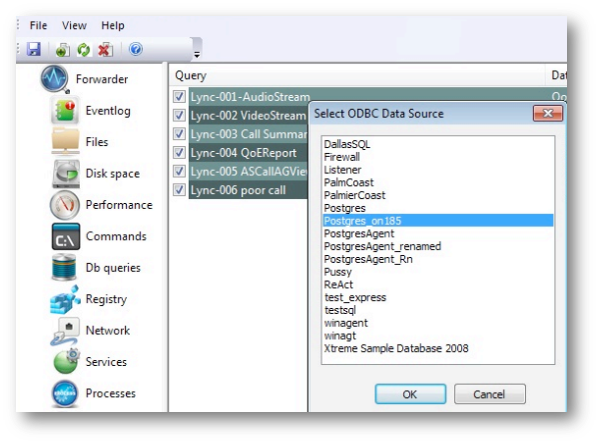Click the Delete red X toolbar icon
The height and width of the screenshot is (444, 599).
pos(105,50)
